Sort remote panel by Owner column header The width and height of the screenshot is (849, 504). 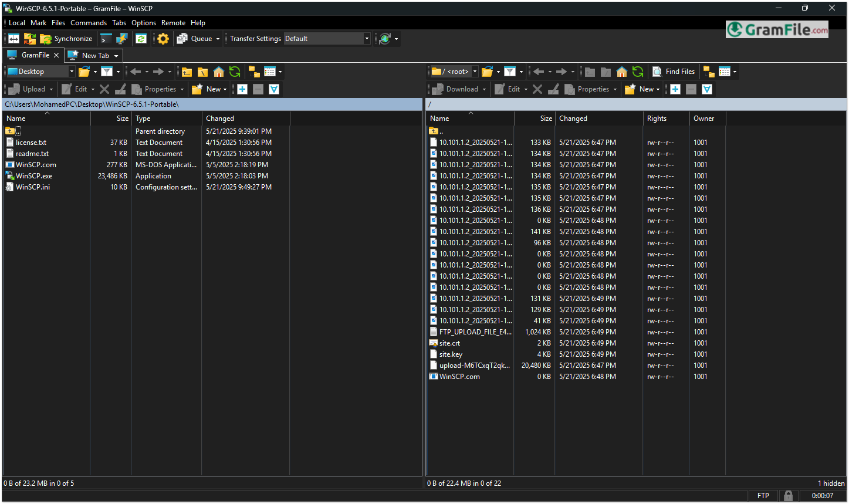pos(708,119)
